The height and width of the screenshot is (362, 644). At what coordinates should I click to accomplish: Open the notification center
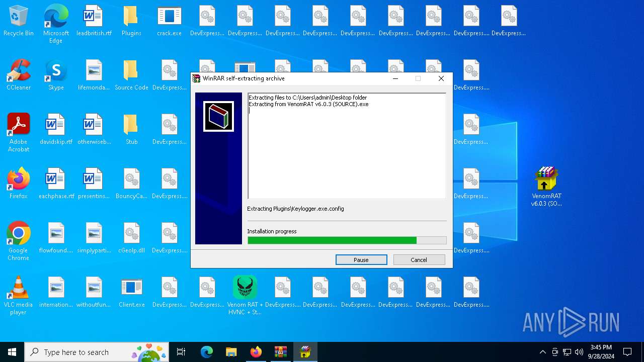[x=627, y=352]
